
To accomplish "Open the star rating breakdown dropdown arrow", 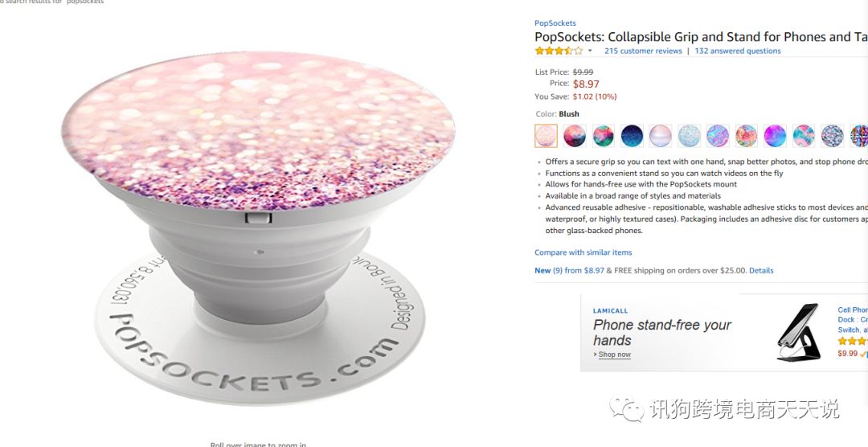I will coord(590,51).
